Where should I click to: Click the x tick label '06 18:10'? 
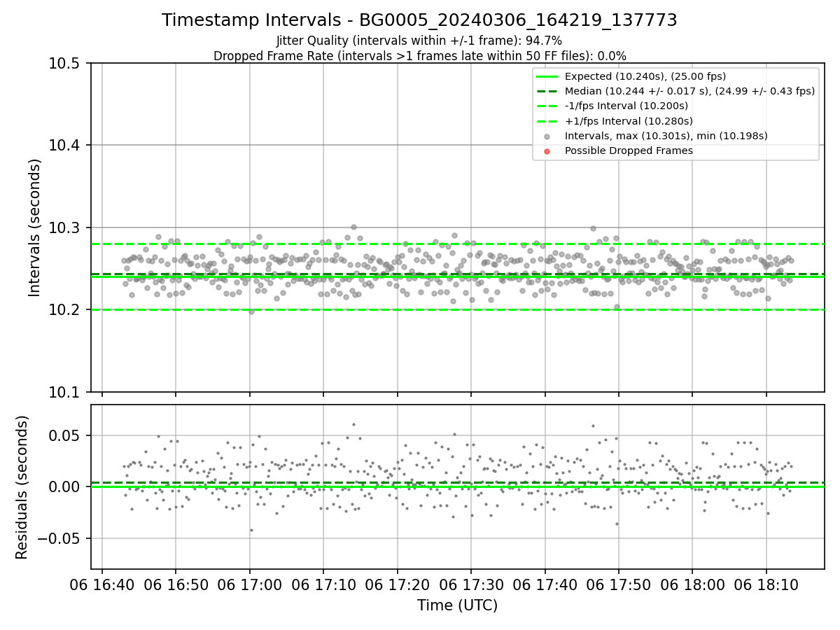click(x=766, y=584)
